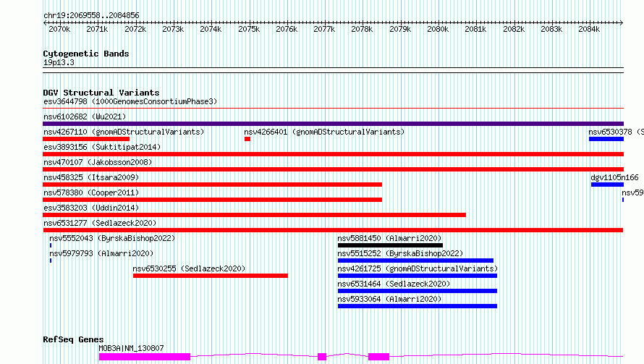Open the nsv4261725 (gnomADStructuralVariants) label
This screenshot has width=644, height=364.
pyautogui.click(x=418, y=268)
